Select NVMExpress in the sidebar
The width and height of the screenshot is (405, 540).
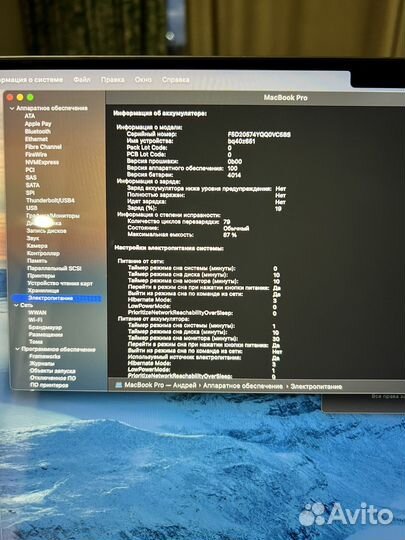point(42,162)
